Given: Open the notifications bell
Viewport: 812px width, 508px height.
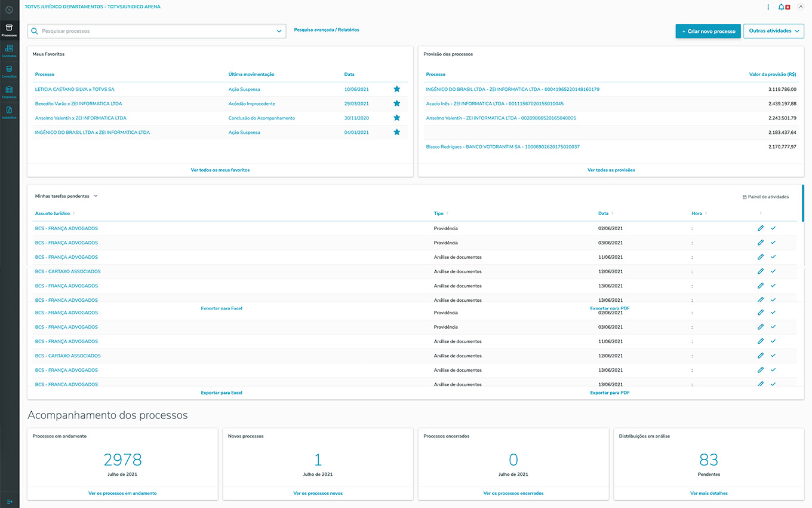Looking at the screenshot, I should click(x=782, y=7).
